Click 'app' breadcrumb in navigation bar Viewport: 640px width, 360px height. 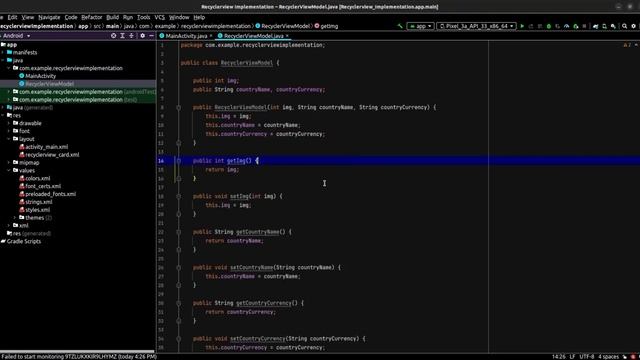[83, 26]
